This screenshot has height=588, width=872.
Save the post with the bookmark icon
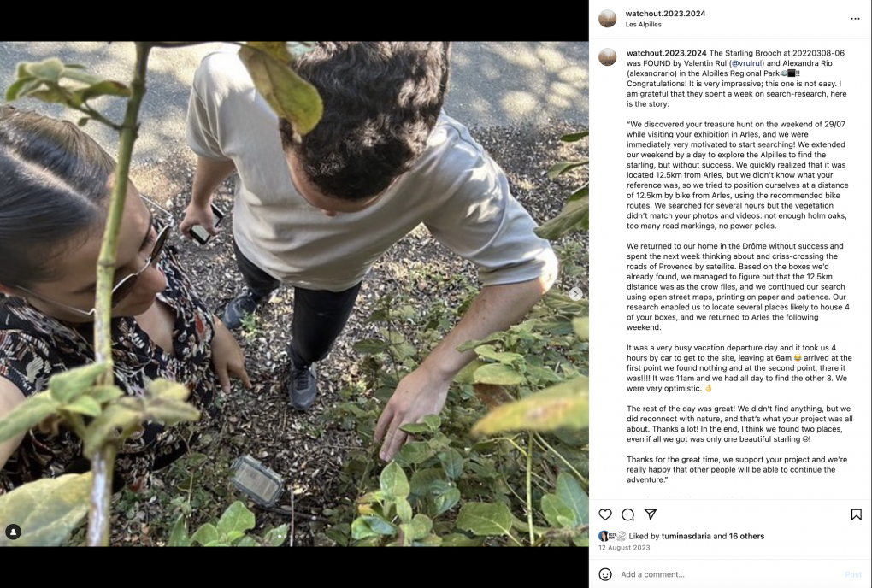pos(857,514)
